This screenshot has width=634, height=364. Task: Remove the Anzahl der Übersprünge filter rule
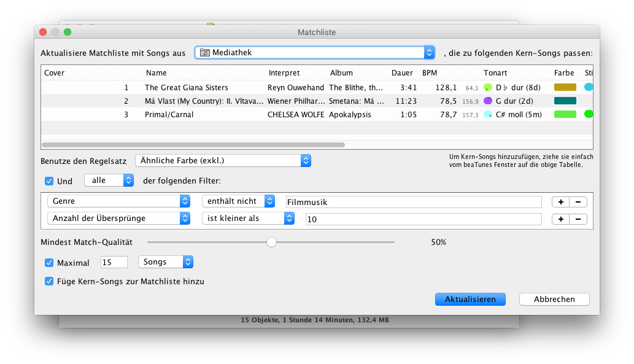[578, 219]
